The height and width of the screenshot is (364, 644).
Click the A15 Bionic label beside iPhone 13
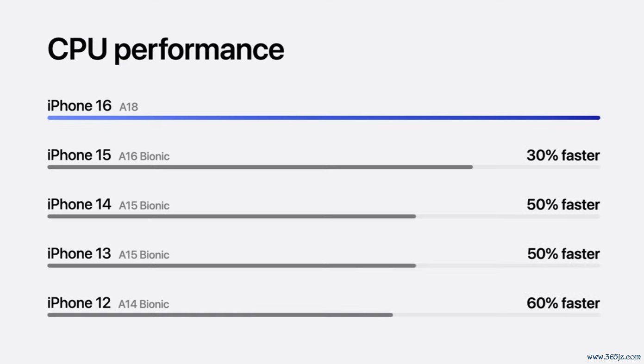[x=144, y=255]
